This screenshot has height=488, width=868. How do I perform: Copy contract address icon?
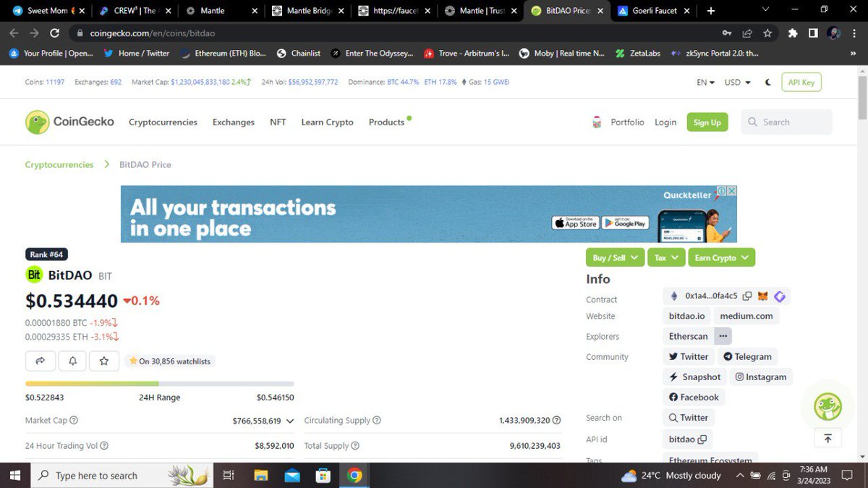click(x=747, y=296)
